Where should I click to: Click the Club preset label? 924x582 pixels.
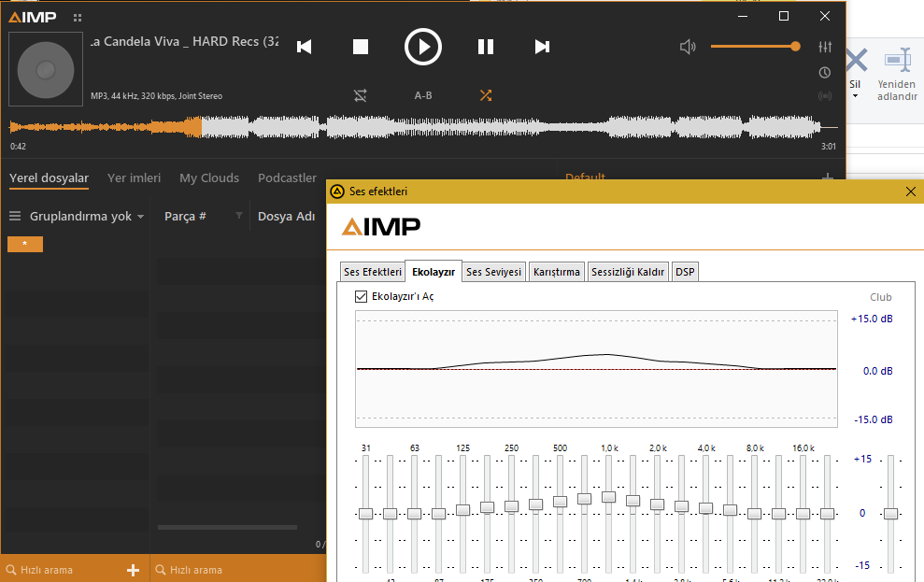(881, 297)
